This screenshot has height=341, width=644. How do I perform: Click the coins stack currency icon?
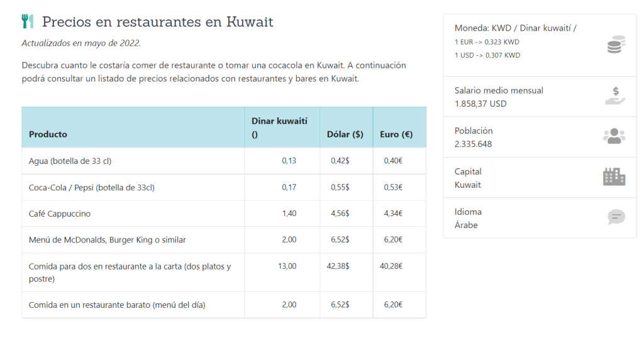point(616,46)
